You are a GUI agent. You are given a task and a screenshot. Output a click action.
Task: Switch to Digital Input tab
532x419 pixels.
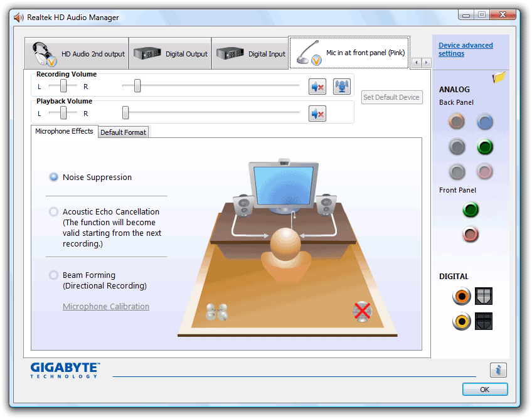point(250,53)
